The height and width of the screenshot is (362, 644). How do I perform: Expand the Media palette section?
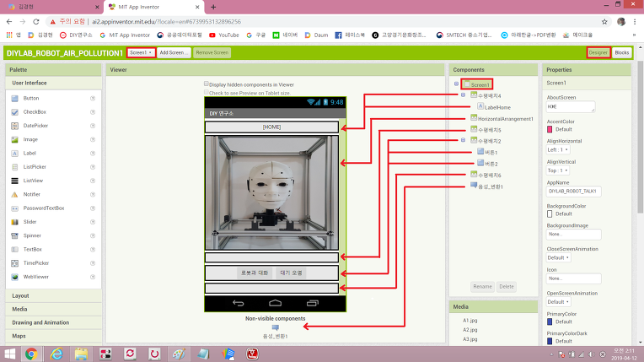(x=54, y=309)
